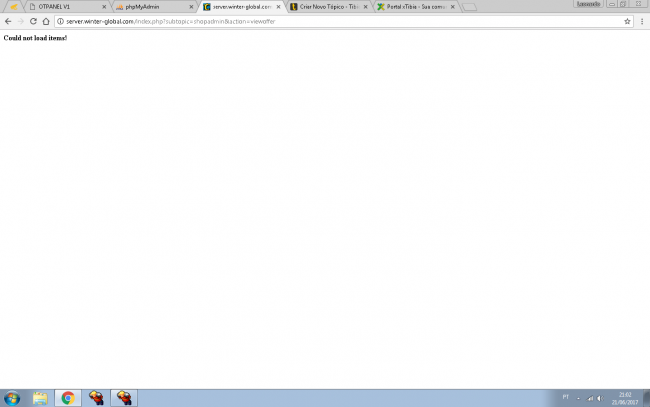Open the browser home page

pyautogui.click(x=46, y=21)
